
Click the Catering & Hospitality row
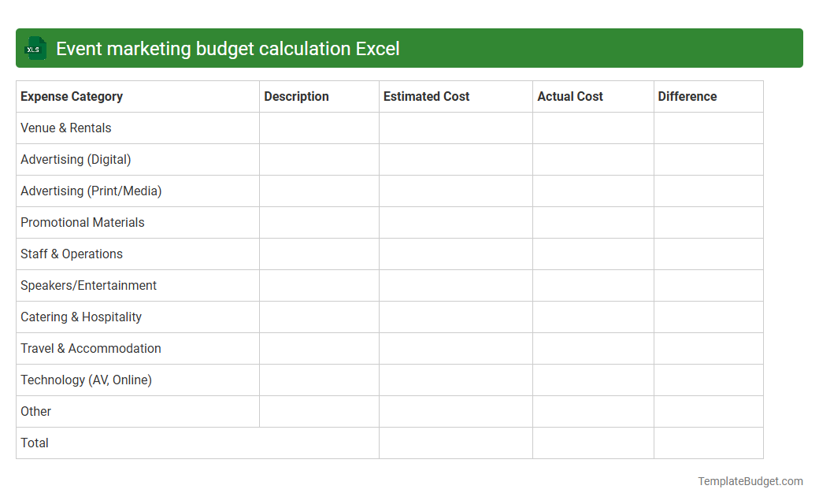80,317
